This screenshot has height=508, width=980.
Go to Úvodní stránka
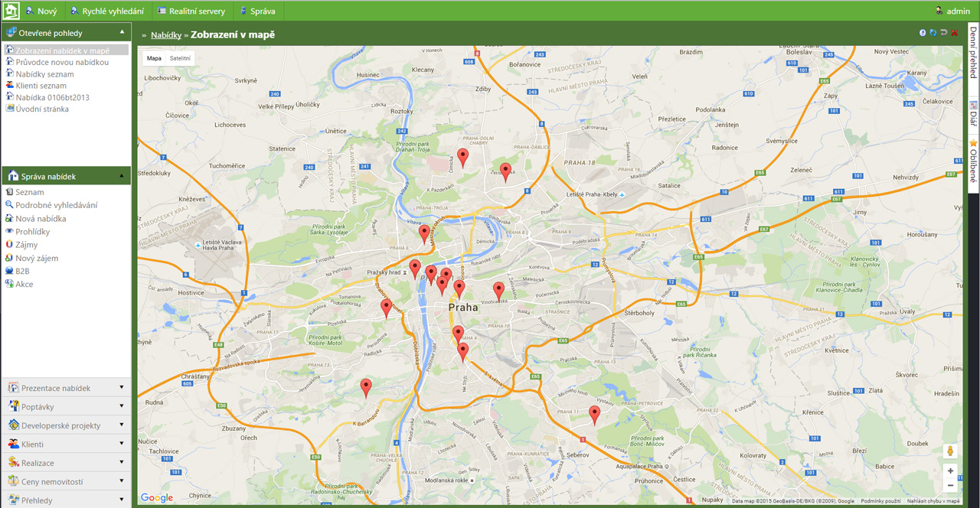click(x=42, y=109)
